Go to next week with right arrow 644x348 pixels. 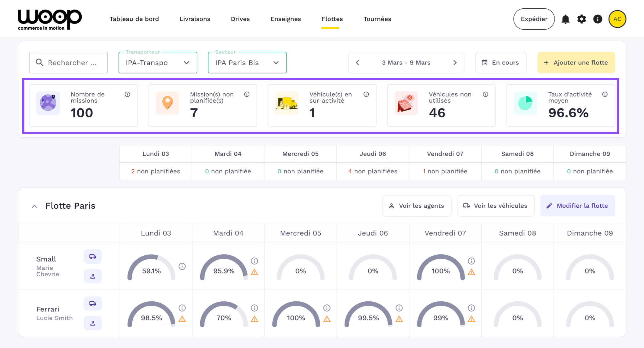(455, 63)
